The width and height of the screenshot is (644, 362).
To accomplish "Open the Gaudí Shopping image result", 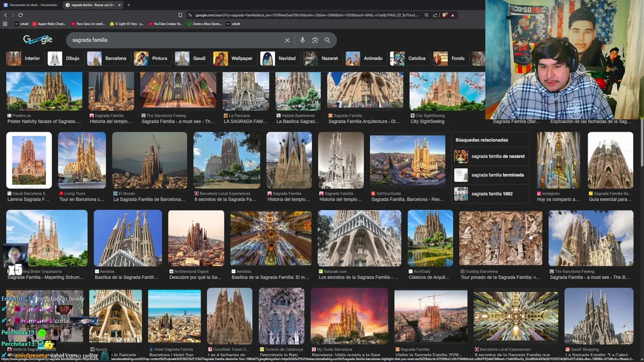I will [x=599, y=316].
